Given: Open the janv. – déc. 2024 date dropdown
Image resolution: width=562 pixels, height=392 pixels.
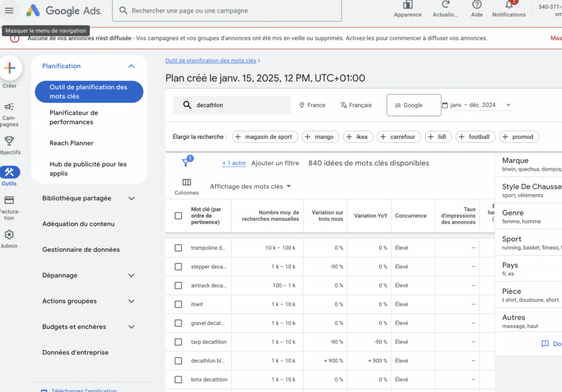Looking at the screenshot, I should 481,105.
